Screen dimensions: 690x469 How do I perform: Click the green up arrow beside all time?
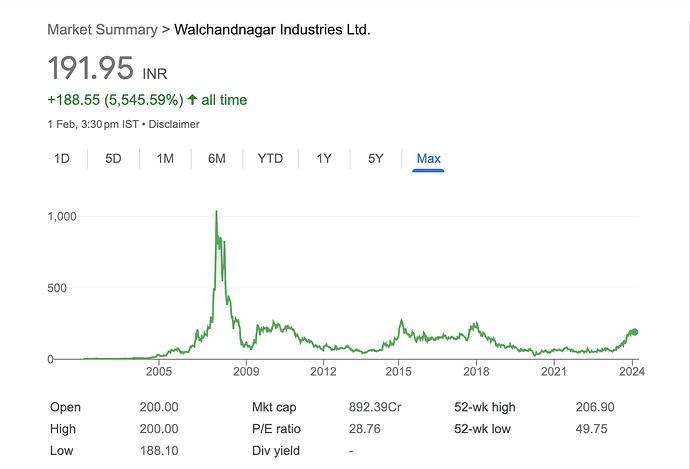tap(192, 100)
